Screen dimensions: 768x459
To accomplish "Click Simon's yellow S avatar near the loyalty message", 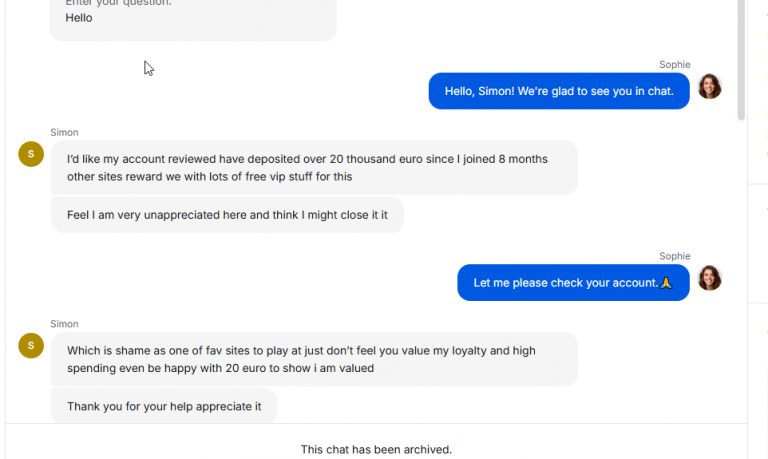I will pyautogui.click(x=31, y=345).
